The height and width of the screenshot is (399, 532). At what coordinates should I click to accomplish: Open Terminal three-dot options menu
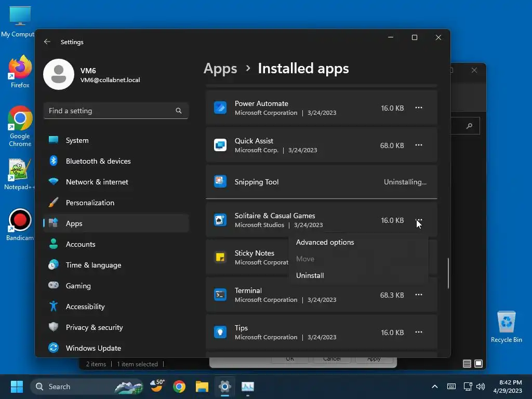point(419,295)
